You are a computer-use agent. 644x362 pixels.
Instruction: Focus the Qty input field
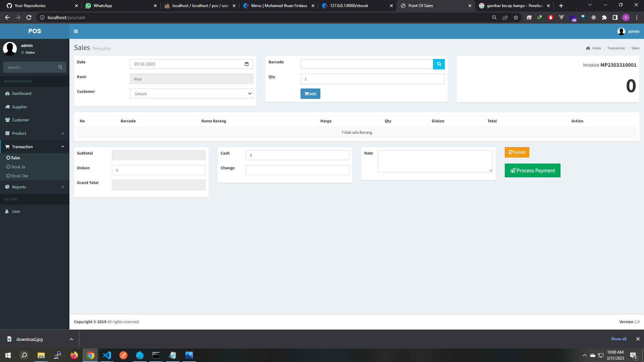(372, 79)
